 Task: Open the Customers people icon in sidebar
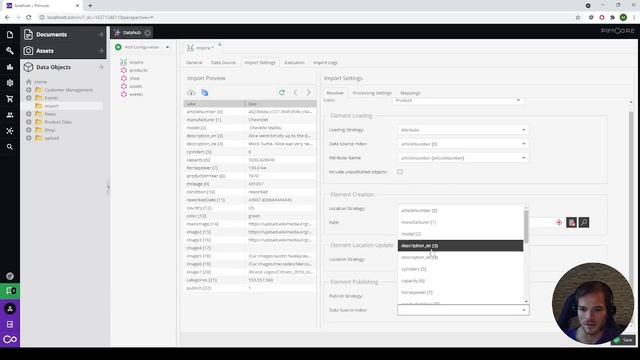click(10, 115)
